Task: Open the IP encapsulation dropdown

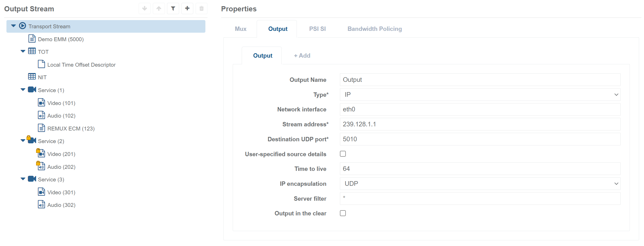Action: point(480,184)
